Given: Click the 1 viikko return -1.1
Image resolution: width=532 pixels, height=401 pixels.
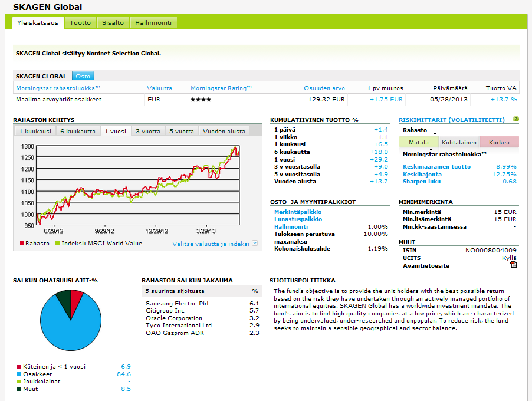Looking at the screenshot, I should 381,137.
